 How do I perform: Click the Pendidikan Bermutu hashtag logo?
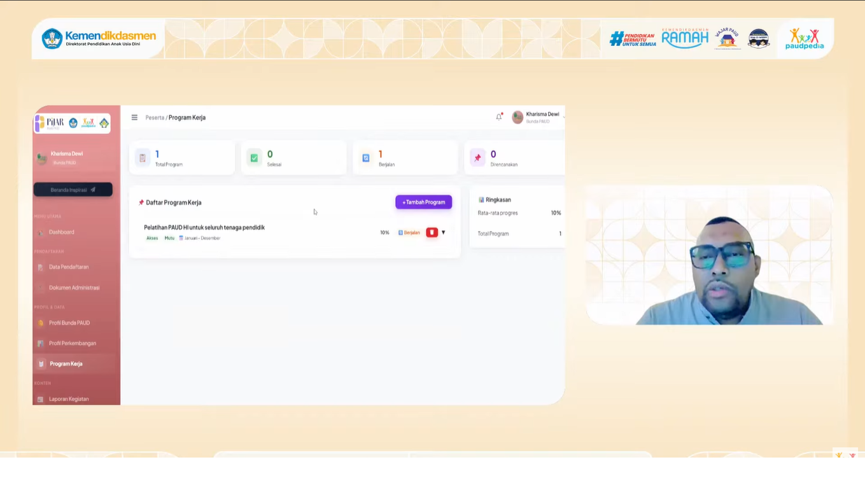pos(633,39)
